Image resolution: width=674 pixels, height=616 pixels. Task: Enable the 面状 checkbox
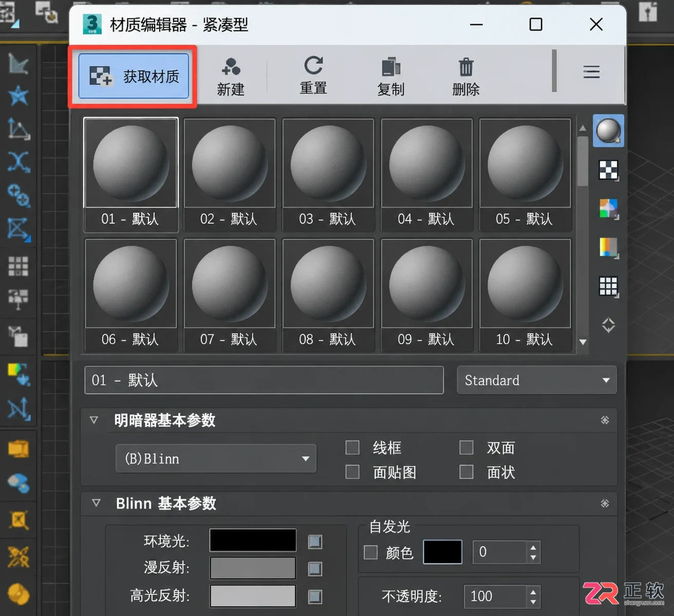[x=466, y=472]
